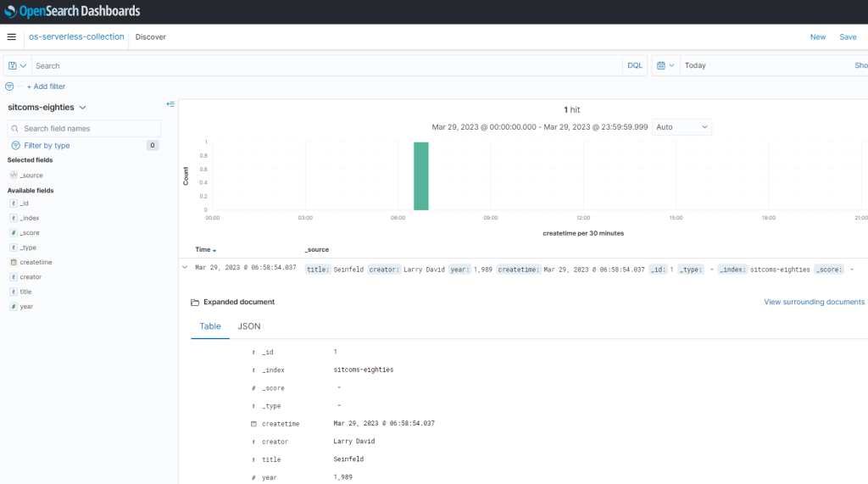Click the OpenSearch Dashboards logo
This screenshot has width=868, height=484.
72,11
